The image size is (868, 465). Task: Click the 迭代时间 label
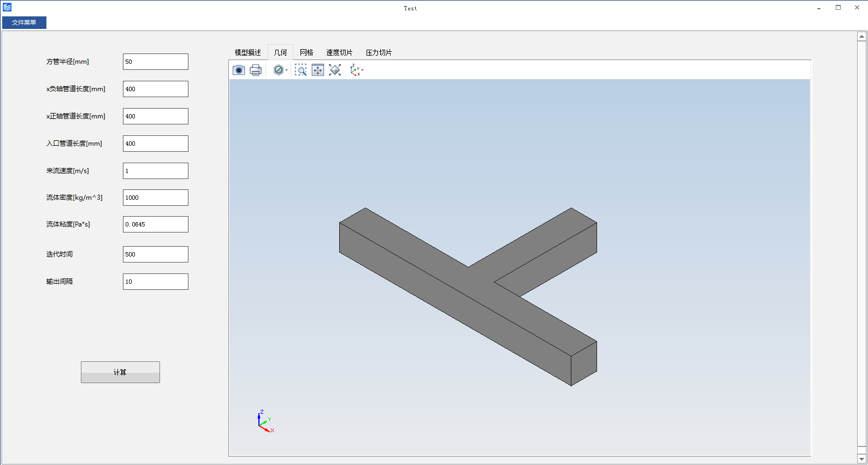point(60,254)
